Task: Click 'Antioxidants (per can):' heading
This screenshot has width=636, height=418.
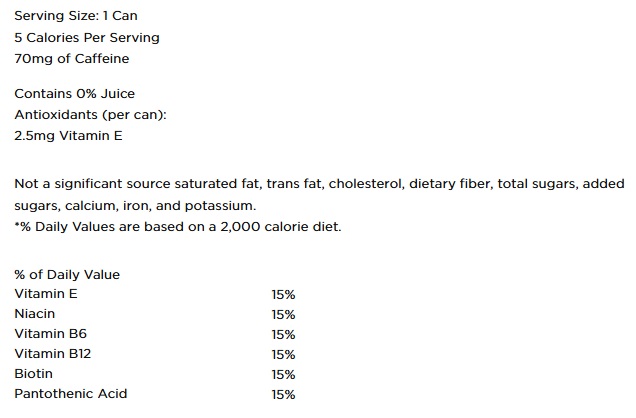Action: pyautogui.click(x=90, y=115)
